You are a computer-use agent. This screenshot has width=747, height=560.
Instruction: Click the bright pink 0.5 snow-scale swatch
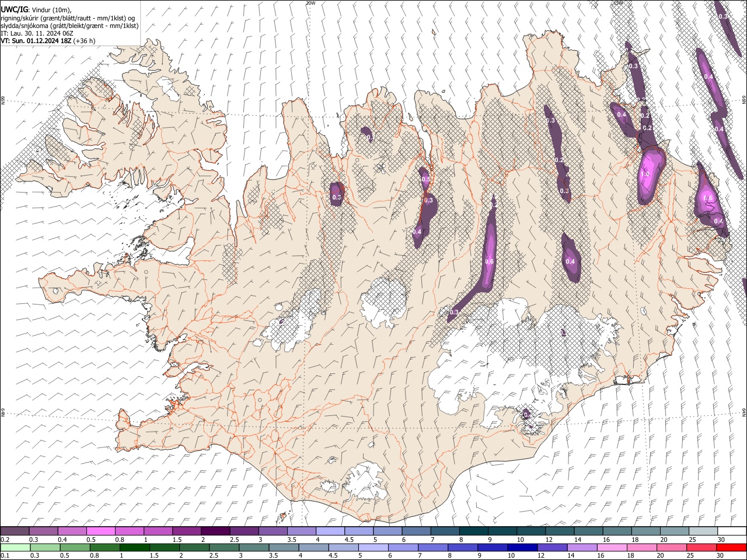(x=100, y=531)
